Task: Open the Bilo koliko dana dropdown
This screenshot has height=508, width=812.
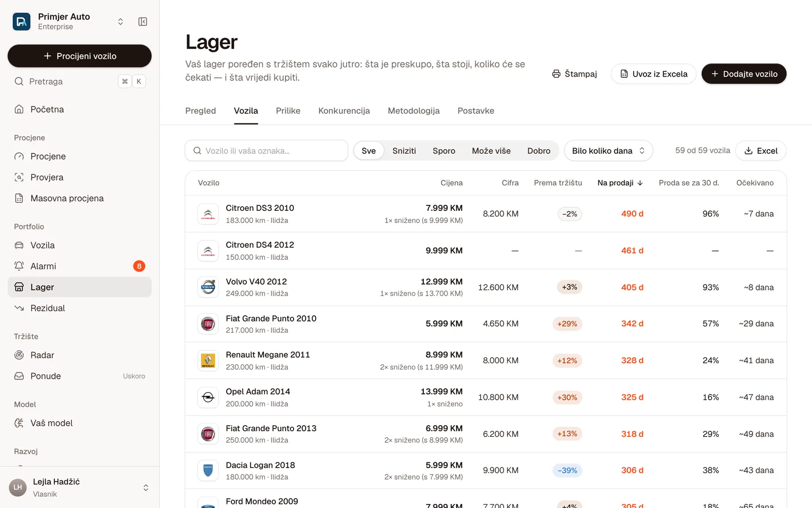Action: pyautogui.click(x=608, y=151)
